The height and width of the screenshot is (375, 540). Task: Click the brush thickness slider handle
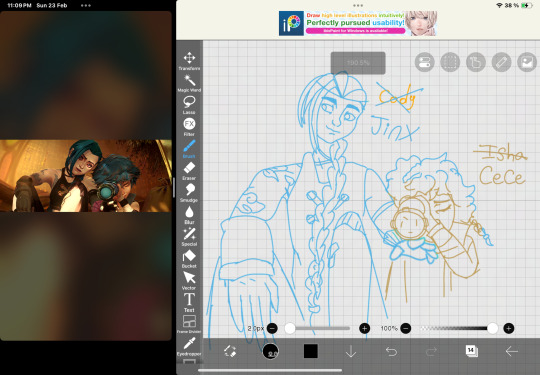290,329
